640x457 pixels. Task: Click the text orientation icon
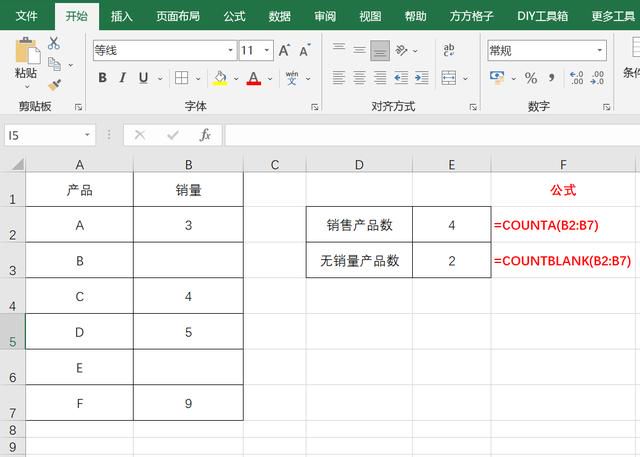click(x=402, y=50)
